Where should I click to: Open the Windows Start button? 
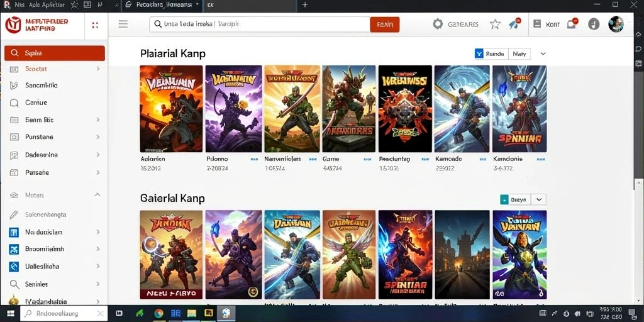[11, 313]
